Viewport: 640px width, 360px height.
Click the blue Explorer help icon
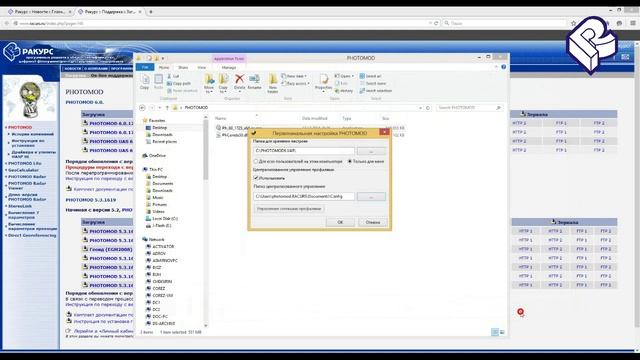tap(504, 67)
